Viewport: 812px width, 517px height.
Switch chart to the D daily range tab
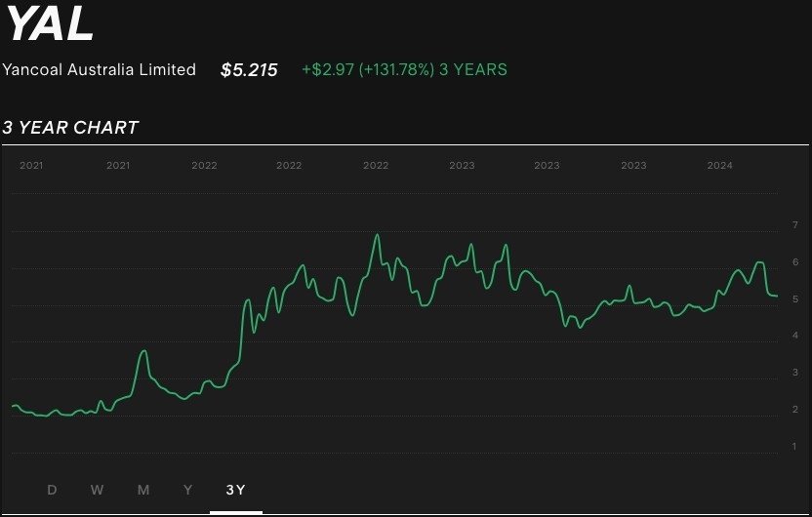pos(52,490)
